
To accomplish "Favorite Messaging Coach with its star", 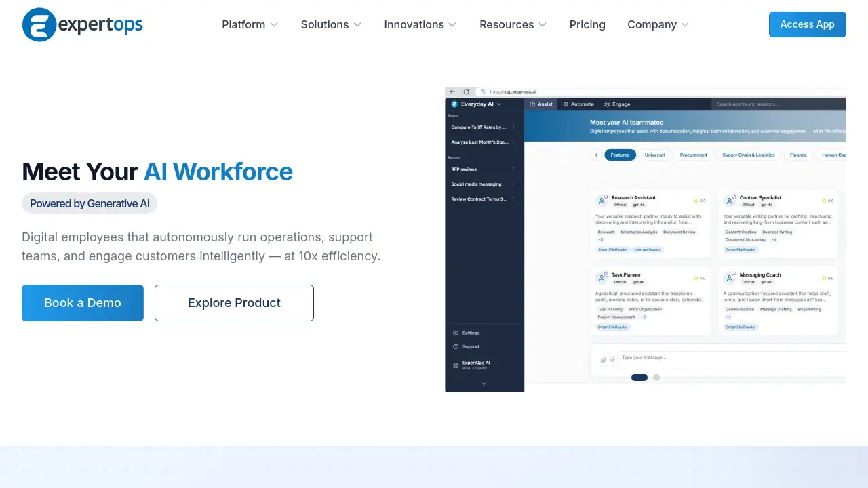I will (824, 279).
